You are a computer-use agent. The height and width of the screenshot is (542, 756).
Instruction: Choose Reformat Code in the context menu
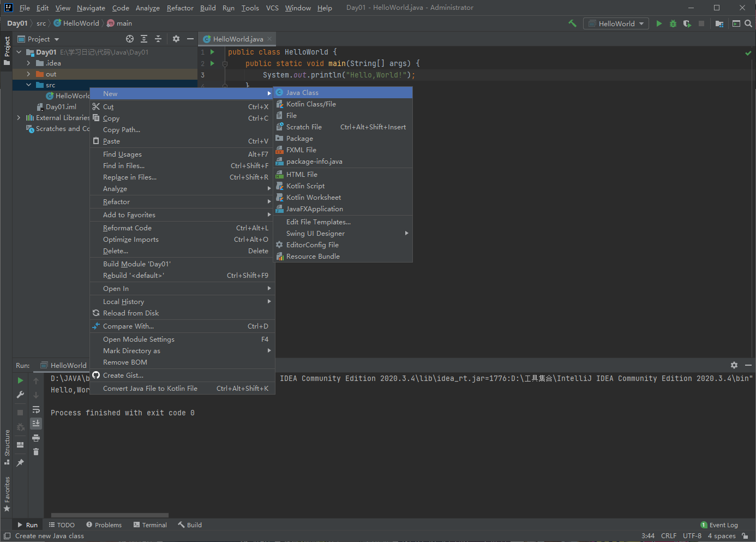pyautogui.click(x=127, y=228)
